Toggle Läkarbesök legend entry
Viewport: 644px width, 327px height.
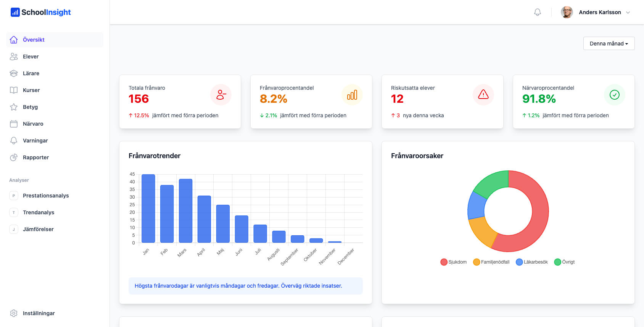click(531, 262)
